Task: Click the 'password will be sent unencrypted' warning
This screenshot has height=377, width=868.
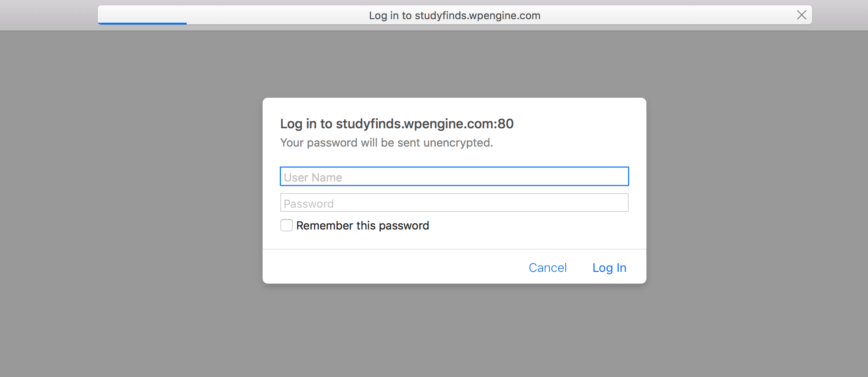Action: pyautogui.click(x=386, y=143)
